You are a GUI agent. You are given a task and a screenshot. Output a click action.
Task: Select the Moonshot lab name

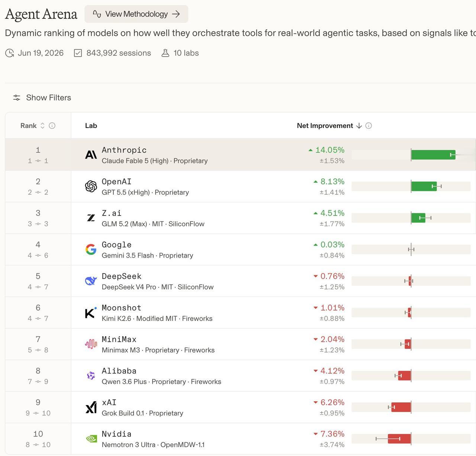point(122,308)
